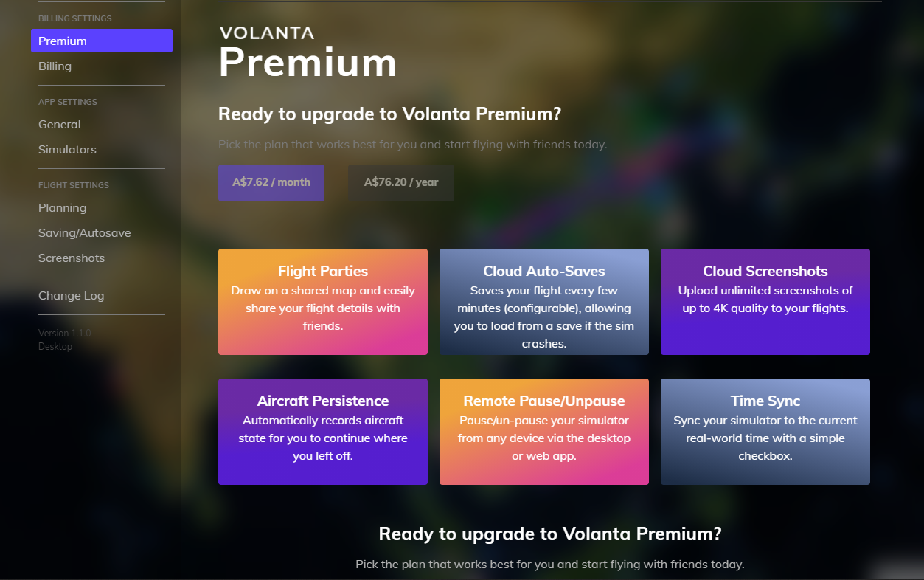Click the Cloud Auto-Saves feature card

544,302
